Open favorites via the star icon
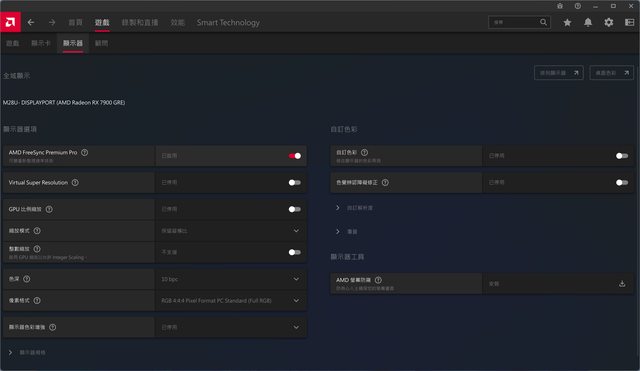This screenshot has width=640, height=371. [567, 22]
